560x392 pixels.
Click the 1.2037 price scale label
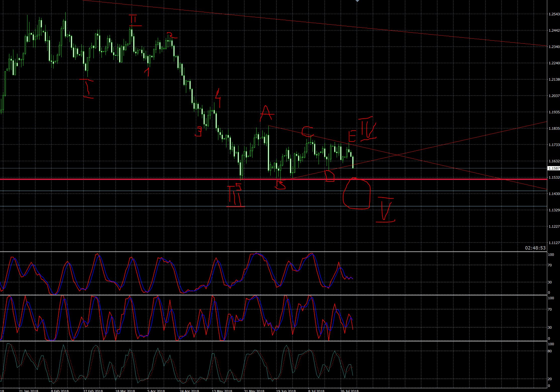pos(554,96)
